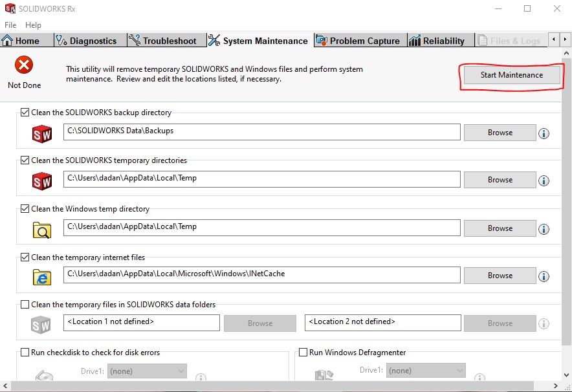This screenshot has width=572, height=392.
Task: Click the INetCache path field
Action: pos(261,274)
